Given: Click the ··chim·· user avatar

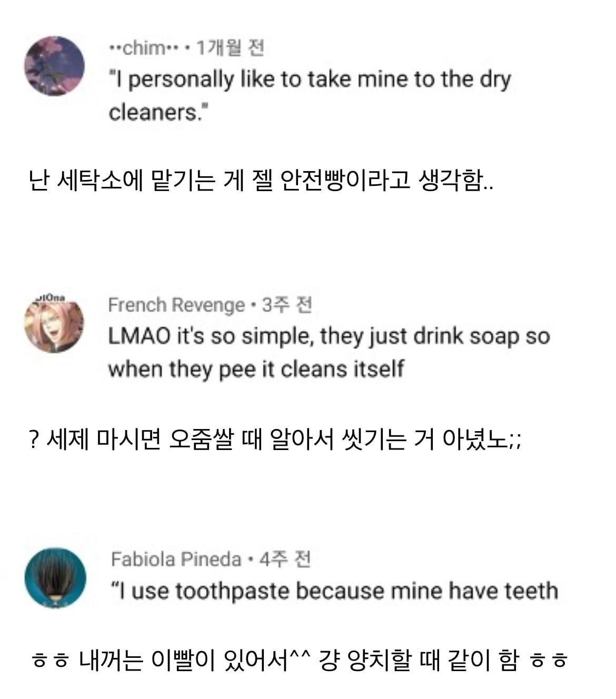Looking at the screenshot, I should coord(54,66).
